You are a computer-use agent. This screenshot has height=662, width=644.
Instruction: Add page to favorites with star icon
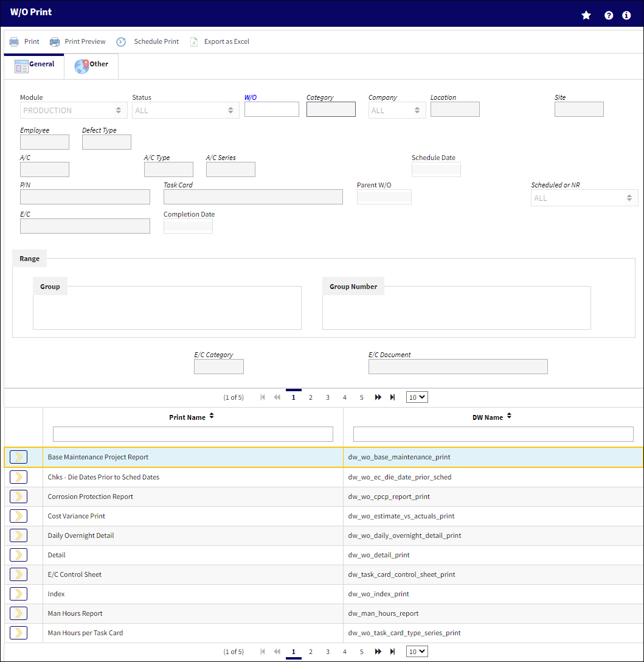(586, 15)
